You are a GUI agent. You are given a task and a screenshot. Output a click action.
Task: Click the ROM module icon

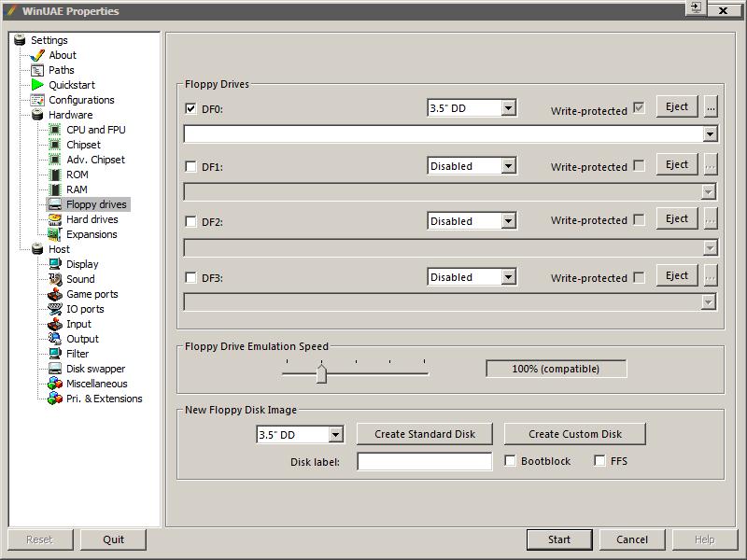point(55,175)
